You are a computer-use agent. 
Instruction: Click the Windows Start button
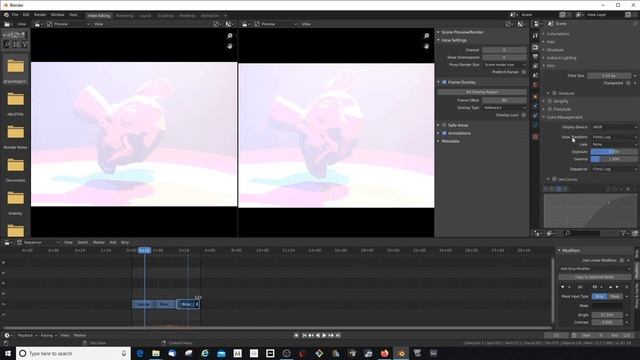8,353
